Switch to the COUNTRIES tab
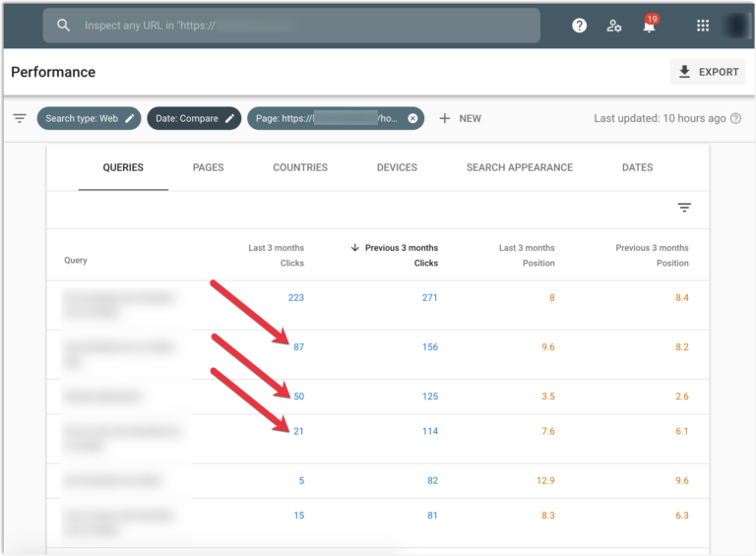756x556 pixels. 300,167
